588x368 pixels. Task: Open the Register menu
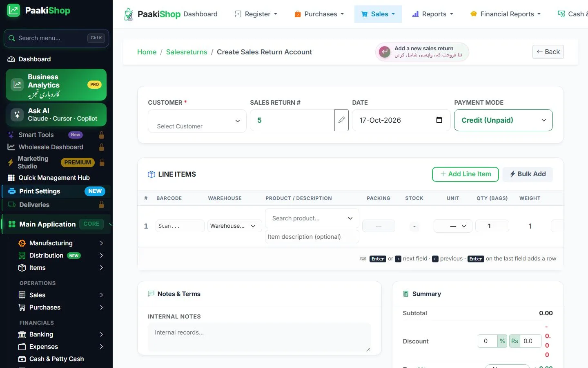click(256, 14)
